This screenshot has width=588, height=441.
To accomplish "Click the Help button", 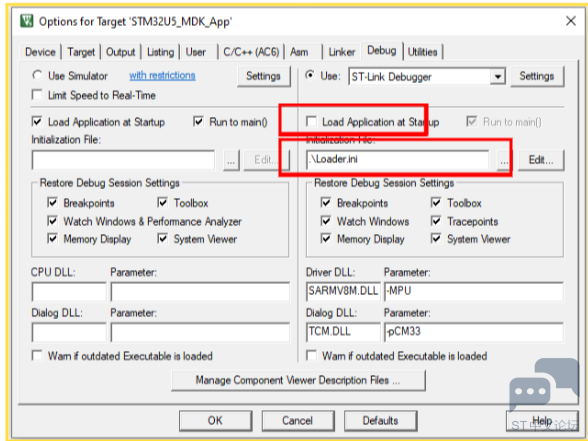I will click(x=542, y=421).
